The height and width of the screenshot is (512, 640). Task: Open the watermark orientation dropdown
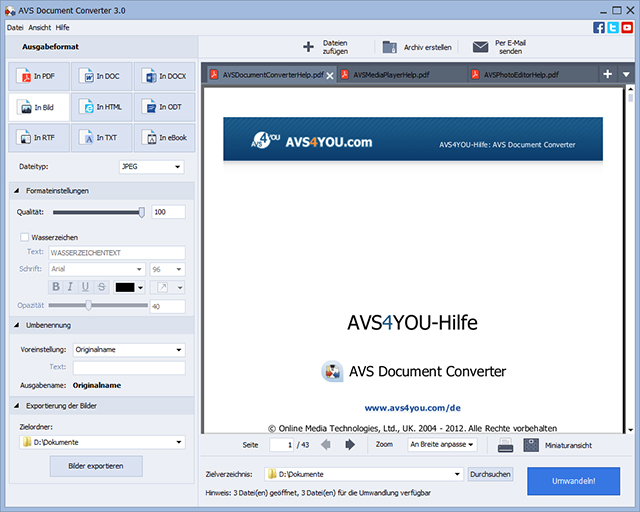click(x=167, y=287)
